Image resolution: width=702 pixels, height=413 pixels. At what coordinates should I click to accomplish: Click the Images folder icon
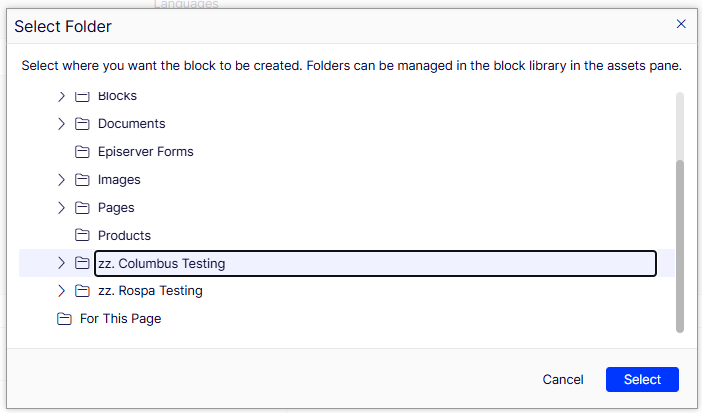[x=82, y=180]
